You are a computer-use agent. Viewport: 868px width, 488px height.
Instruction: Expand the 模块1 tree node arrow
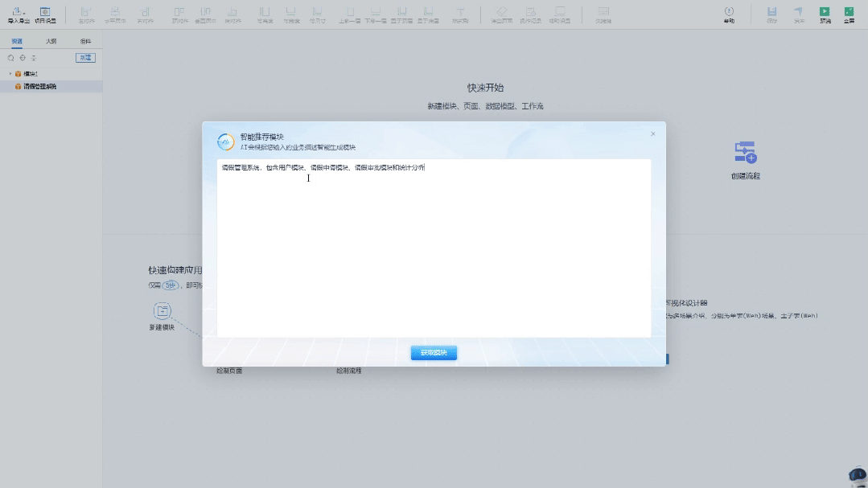click(x=10, y=74)
